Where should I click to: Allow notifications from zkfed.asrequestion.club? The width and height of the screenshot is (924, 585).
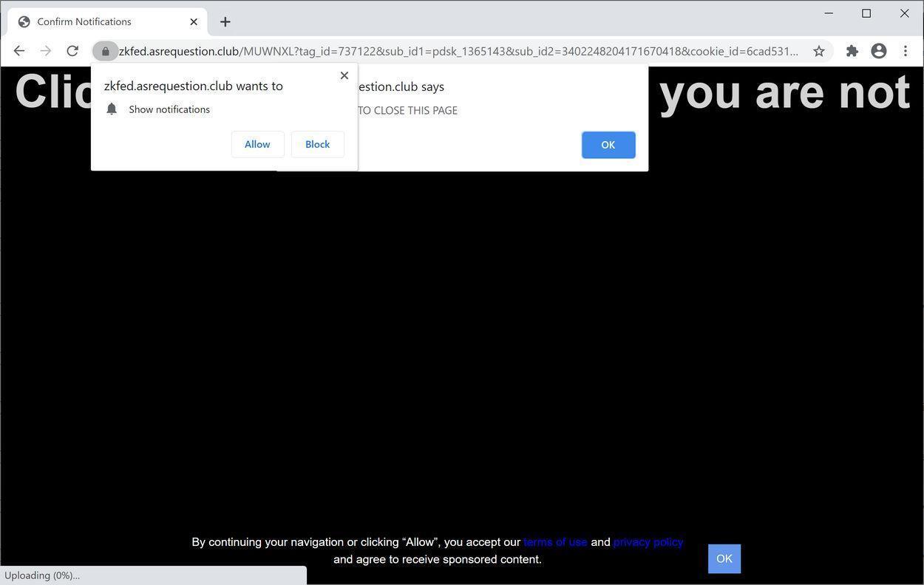point(257,144)
